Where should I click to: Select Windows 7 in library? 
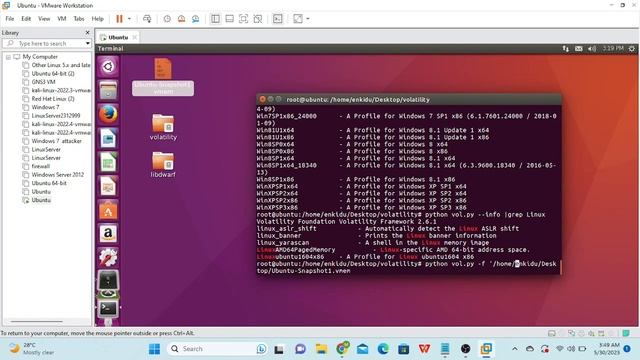pos(41,107)
